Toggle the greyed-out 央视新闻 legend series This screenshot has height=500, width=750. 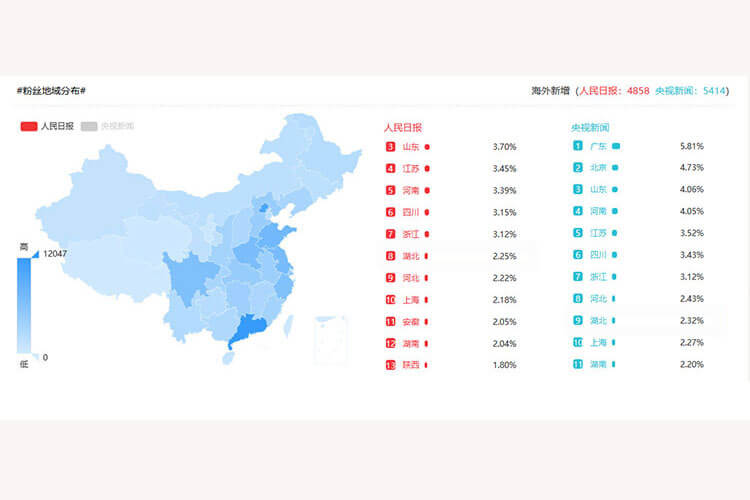pyautogui.click(x=90, y=126)
